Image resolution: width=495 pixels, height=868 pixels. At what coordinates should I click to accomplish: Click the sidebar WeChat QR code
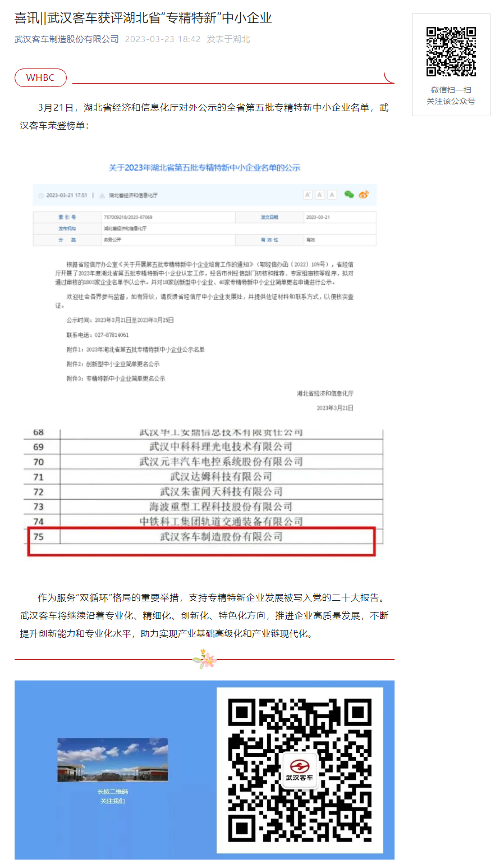coord(451,51)
